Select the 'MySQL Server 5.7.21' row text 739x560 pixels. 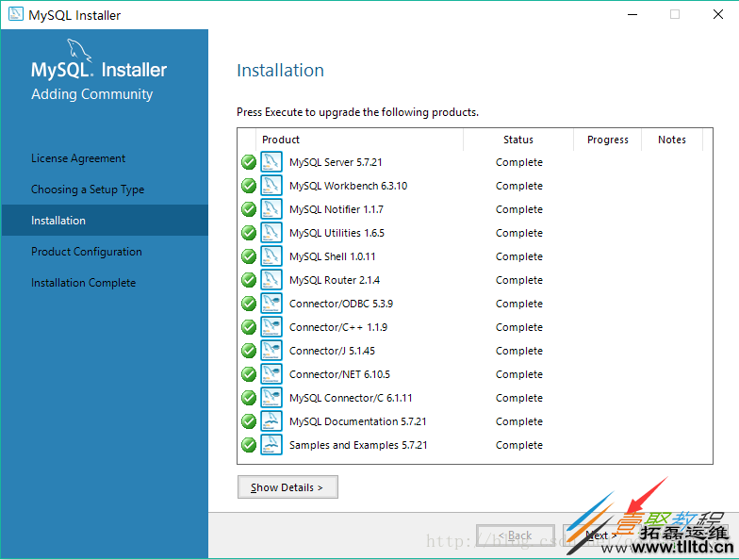point(336,162)
